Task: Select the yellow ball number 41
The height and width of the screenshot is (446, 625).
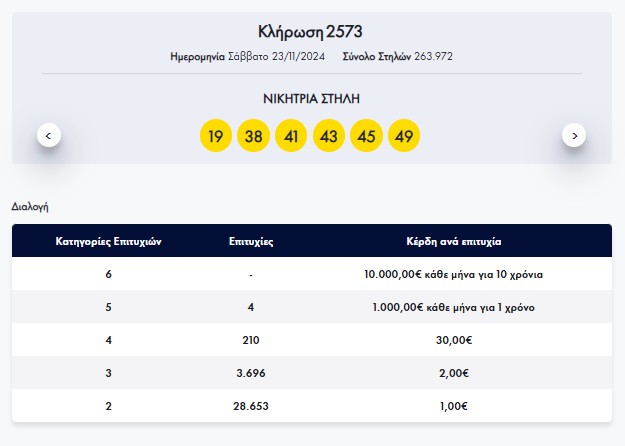Action: (x=291, y=136)
